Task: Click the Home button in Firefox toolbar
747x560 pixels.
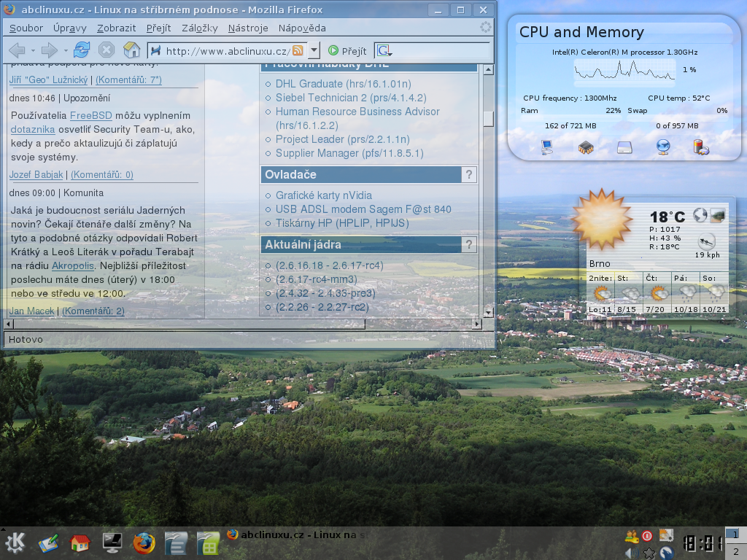Action: (131, 50)
